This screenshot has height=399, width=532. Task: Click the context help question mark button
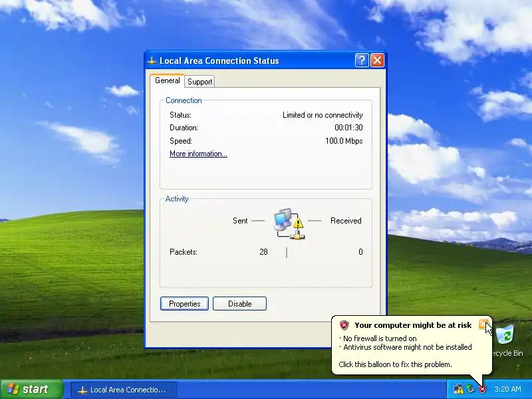pyautogui.click(x=362, y=61)
